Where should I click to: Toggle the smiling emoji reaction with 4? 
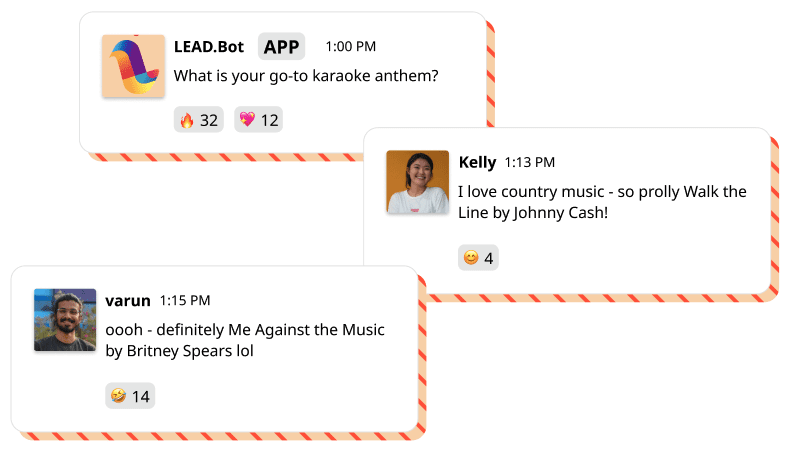coord(478,258)
